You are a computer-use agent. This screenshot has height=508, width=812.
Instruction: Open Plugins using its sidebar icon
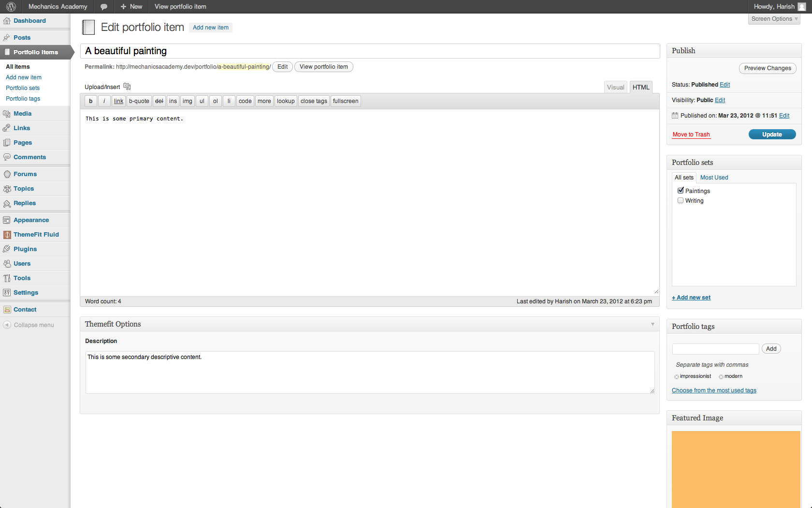[x=7, y=249]
